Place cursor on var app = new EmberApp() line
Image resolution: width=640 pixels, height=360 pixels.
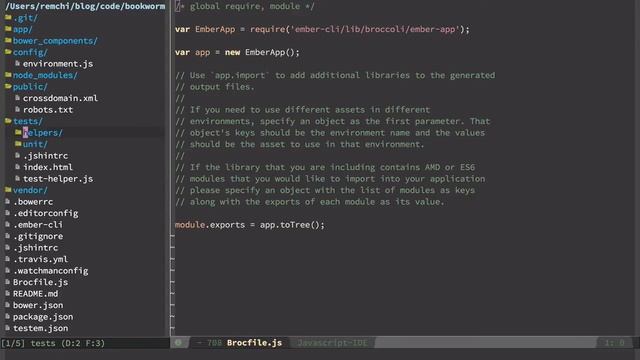(237, 52)
